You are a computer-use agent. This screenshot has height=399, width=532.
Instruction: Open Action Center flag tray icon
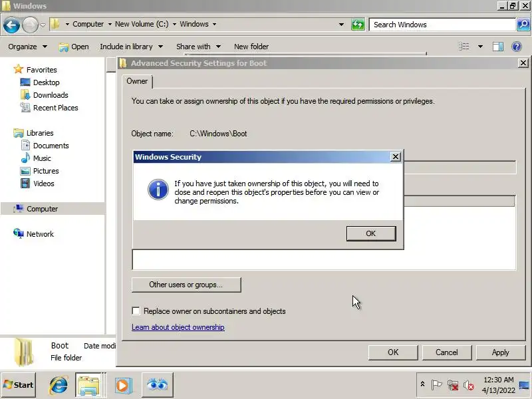coord(436,385)
